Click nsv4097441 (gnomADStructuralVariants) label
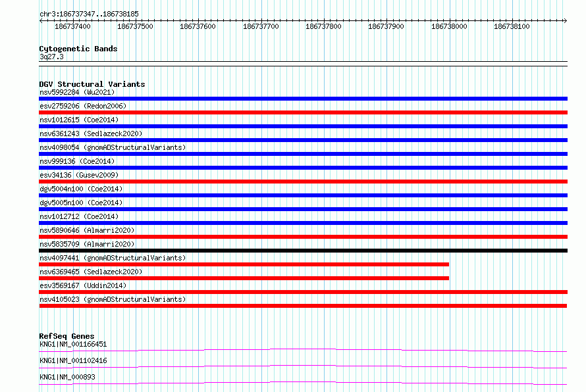The width and height of the screenshot is (586, 392). pos(113,258)
